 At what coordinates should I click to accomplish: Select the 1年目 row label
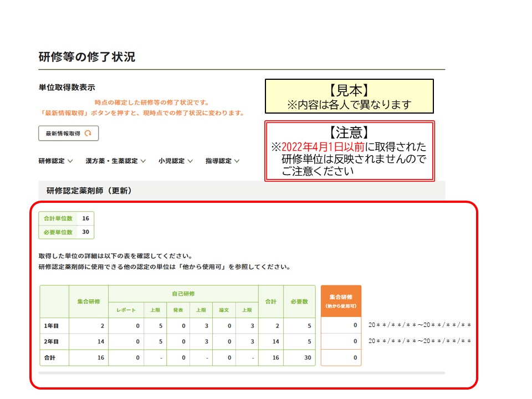[x=54, y=325]
